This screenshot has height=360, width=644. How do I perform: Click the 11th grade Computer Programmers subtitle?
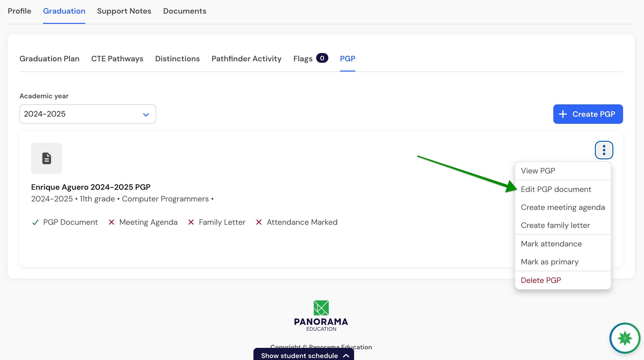(x=122, y=199)
